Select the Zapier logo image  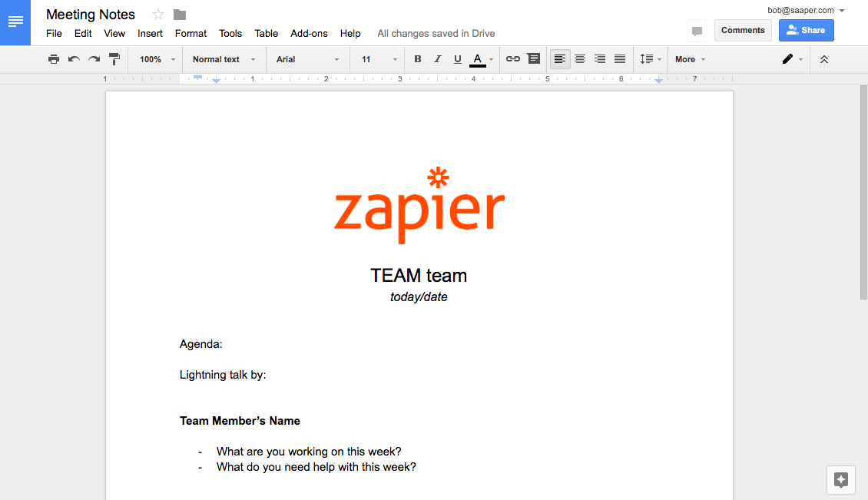point(419,205)
